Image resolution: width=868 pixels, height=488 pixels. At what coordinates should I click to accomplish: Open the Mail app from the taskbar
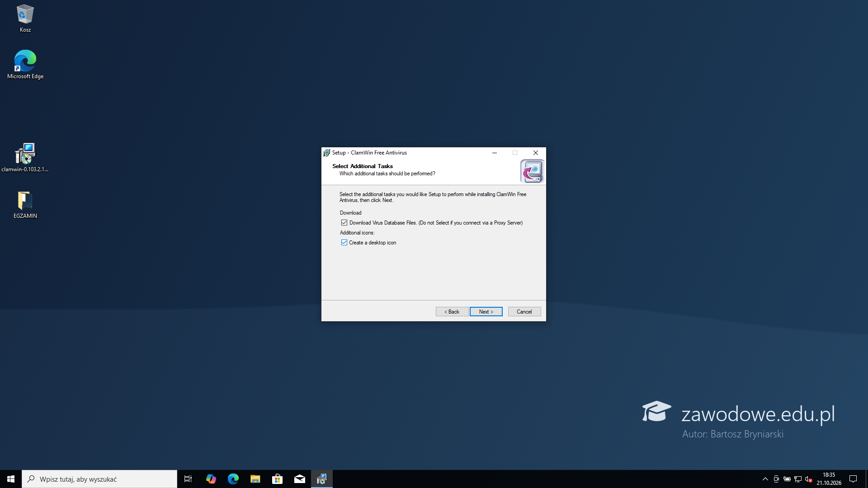299,479
